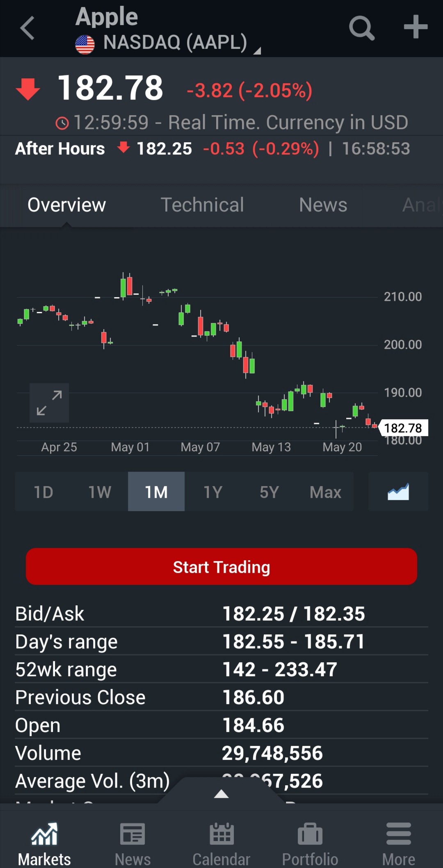Screen dimensions: 443x868
Task: Select the 1M chart timeframe
Action: (156, 492)
